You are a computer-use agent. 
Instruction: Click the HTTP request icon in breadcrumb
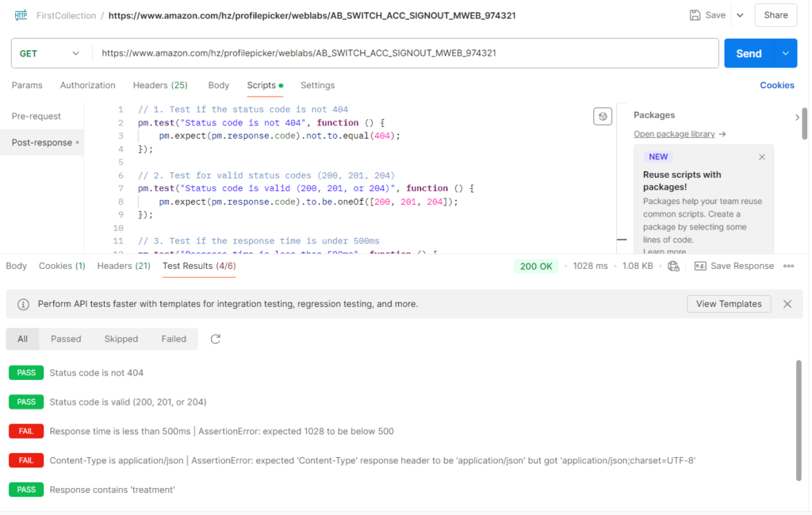[21, 15]
